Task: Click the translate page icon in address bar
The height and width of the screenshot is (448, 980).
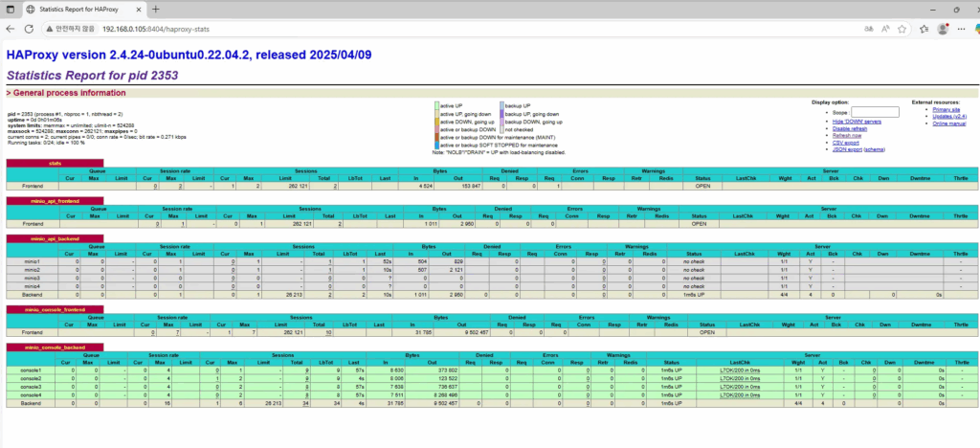Action: pos(869,29)
